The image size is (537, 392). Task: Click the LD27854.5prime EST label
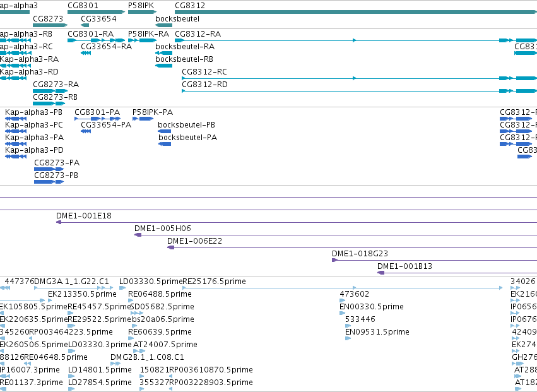tap(100, 382)
